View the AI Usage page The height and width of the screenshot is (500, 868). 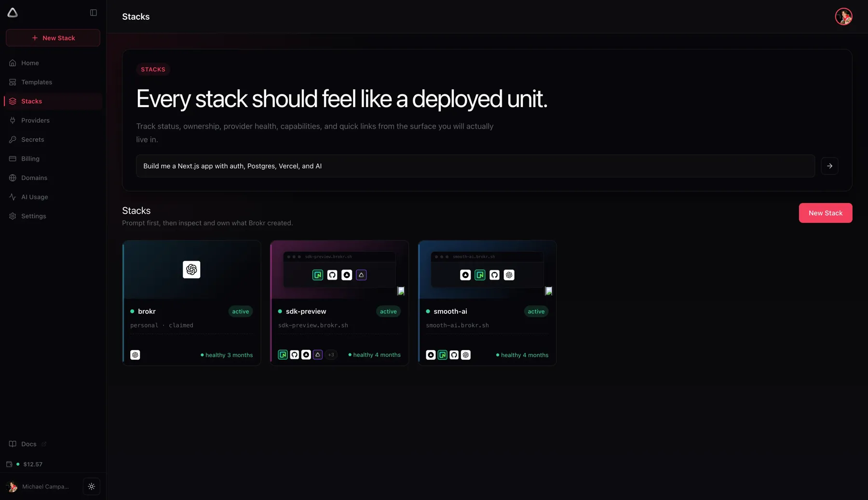(x=53, y=197)
